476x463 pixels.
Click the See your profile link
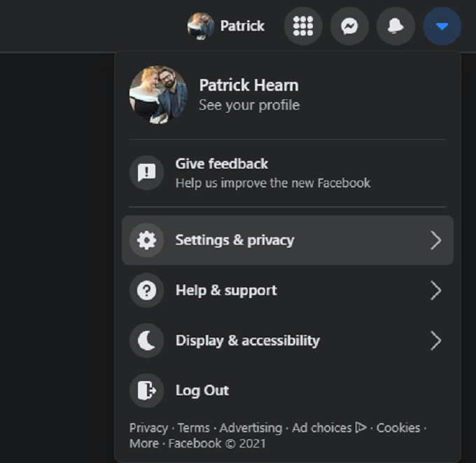pyautogui.click(x=249, y=106)
